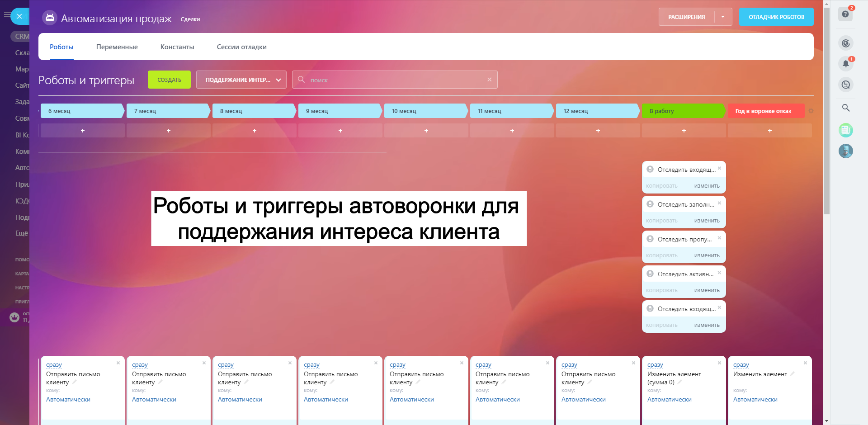Select the green В работу stage header

[684, 111]
